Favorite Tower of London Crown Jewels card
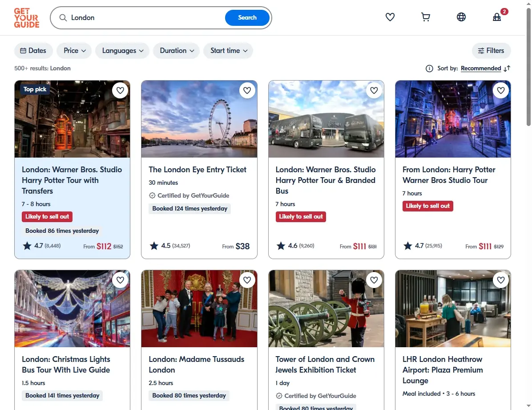532x410 pixels. pyautogui.click(x=374, y=280)
